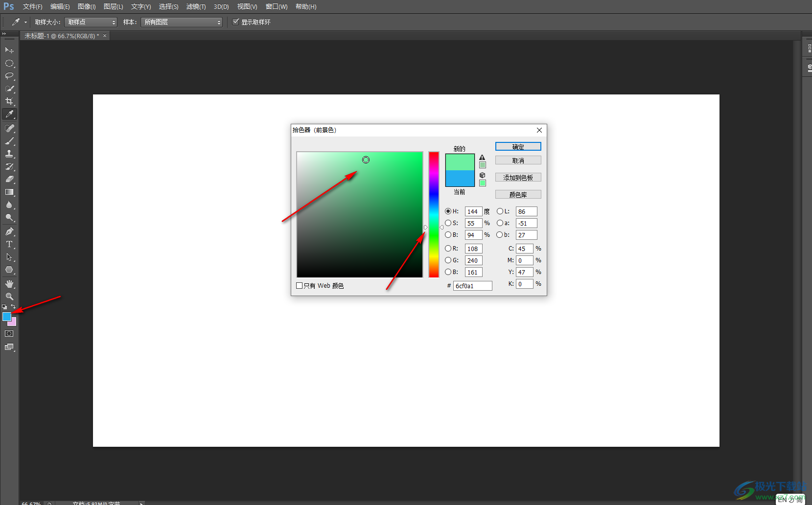
Task: Select the Eraser tool
Action: [9, 179]
